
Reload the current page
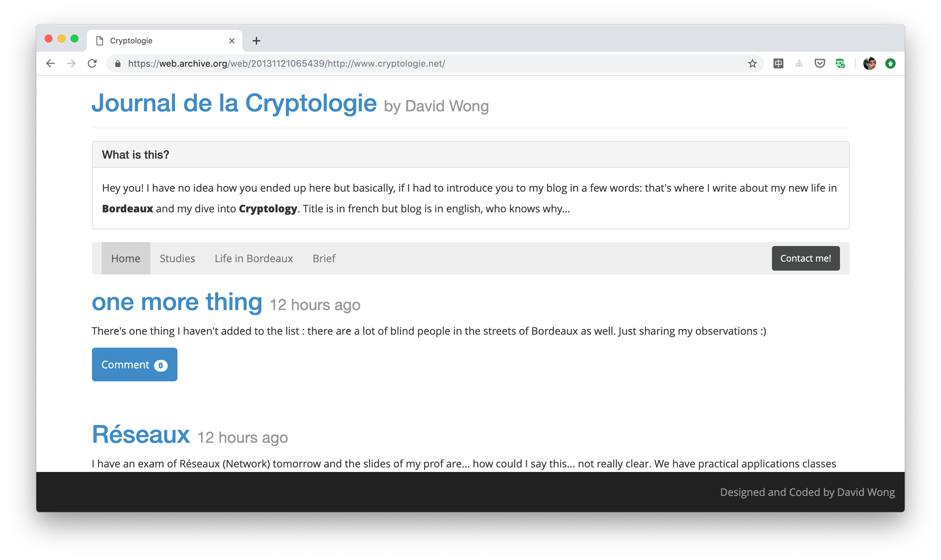coord(92,63)
